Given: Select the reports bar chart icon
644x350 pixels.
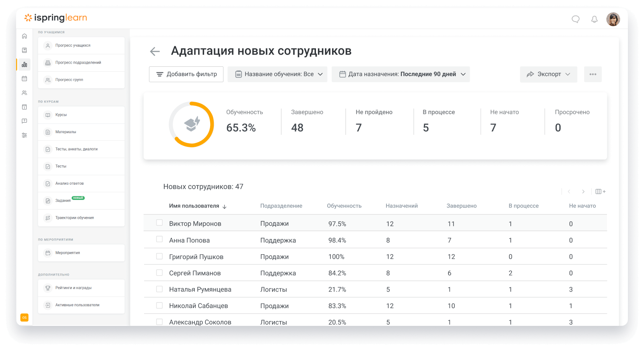Looking at the screenshot, I should click(25, 64).
